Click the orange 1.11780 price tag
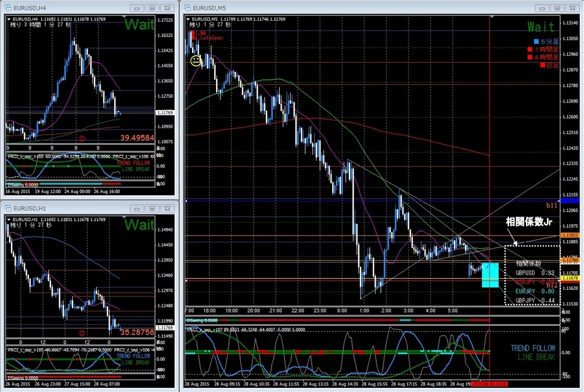The image size is (584, 392). point(570,260)
